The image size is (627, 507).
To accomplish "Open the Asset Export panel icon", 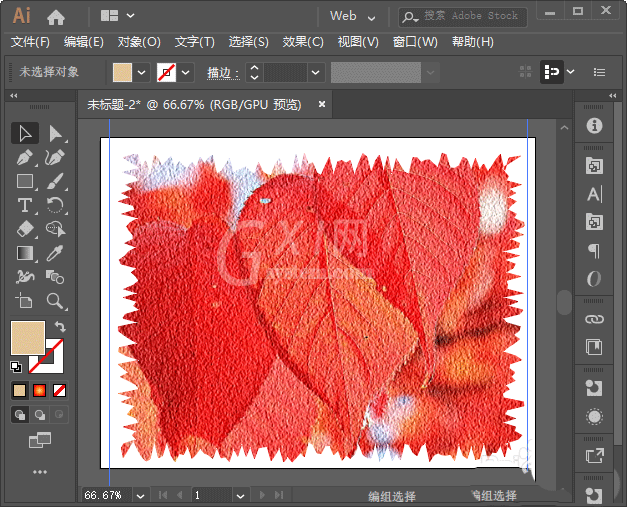I will pos(594,456).
